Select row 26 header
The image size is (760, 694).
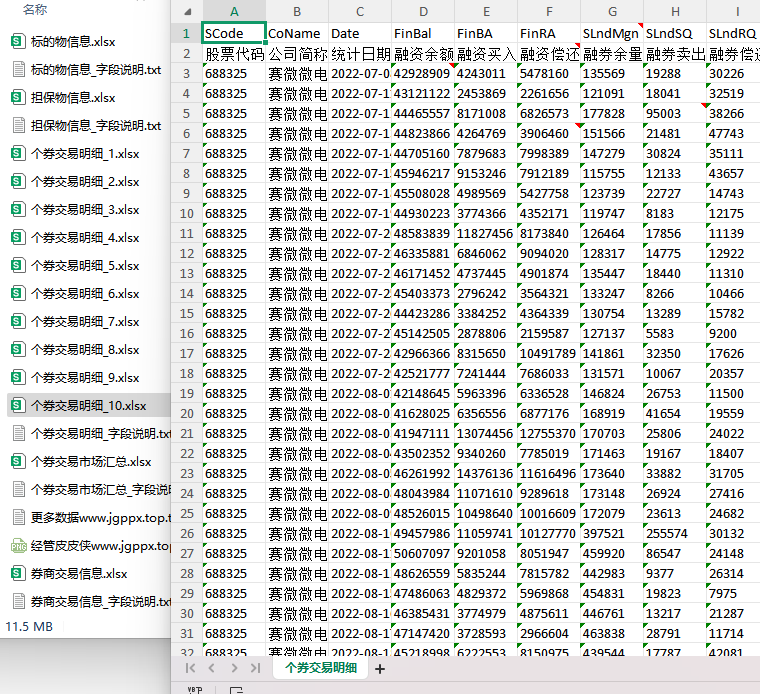(187, 534)
